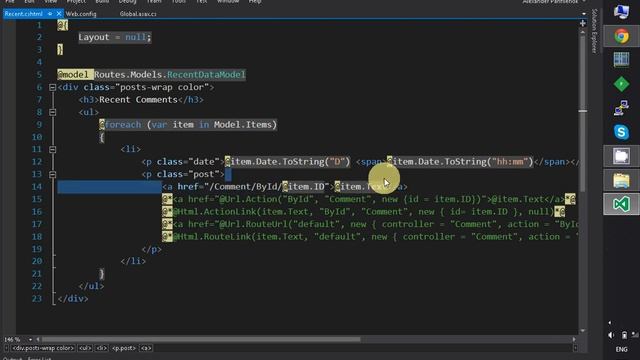This screenshot has height=360, width=640.
Task: Open the white window app taskbar icon
Action: tap(621, 156)
